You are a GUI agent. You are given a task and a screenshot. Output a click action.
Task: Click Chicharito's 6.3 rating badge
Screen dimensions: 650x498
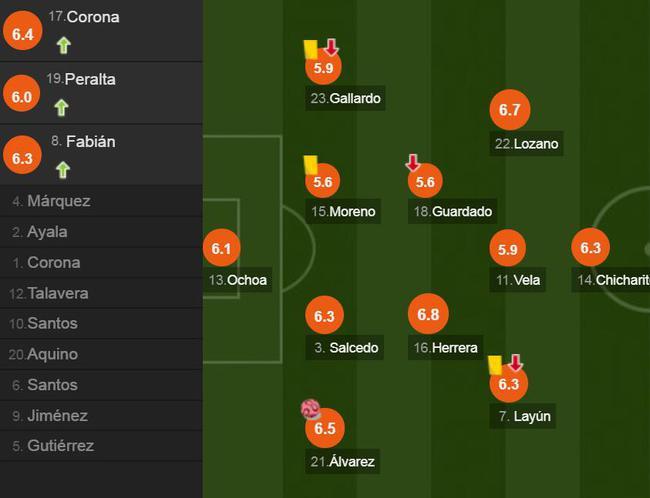coord(590,248)
